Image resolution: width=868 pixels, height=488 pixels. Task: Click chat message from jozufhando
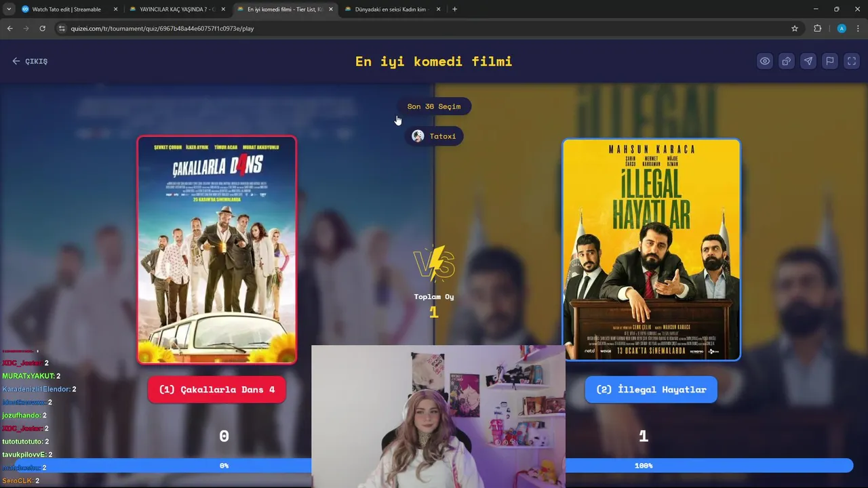pos(24,415)
